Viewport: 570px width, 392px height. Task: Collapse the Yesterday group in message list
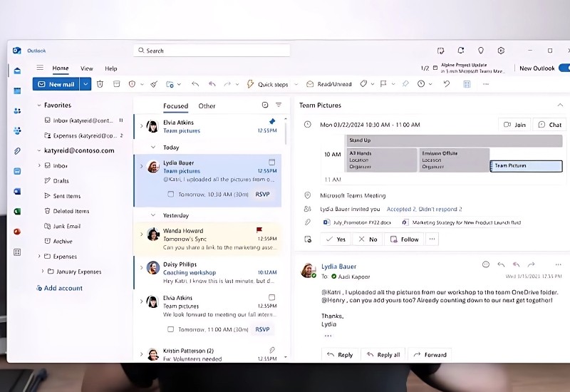[x=153, y=215]
